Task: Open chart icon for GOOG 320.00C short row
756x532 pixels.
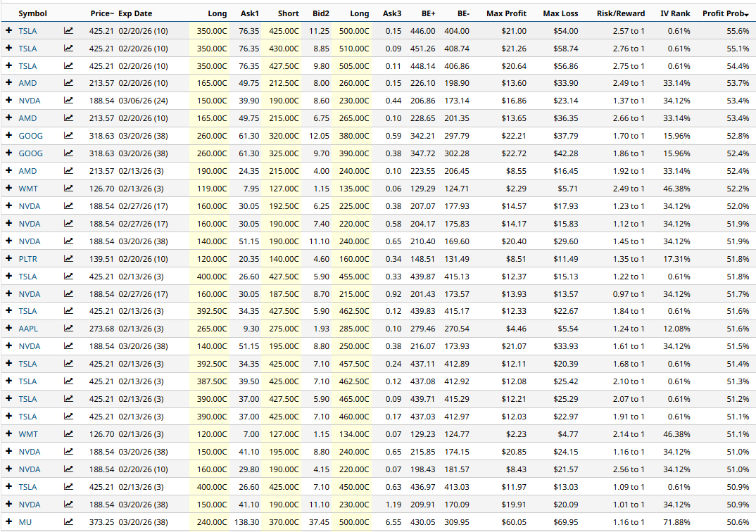Action: (x=68, y=136)
